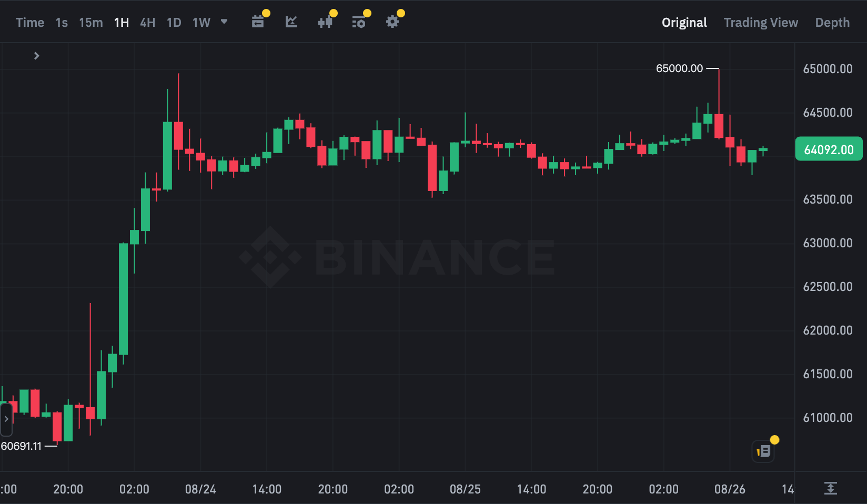Image resolution: width=867 pixels, height=504 pixels.
Task: Open the chart preferences list icon
Action: pyautogui.click(x=359, y=22)
